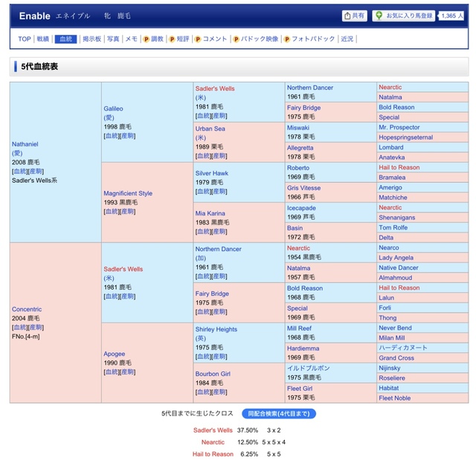Open Bramalea link
The height and width of the screenshot is (460, 476).
click(x=392, y=178)
